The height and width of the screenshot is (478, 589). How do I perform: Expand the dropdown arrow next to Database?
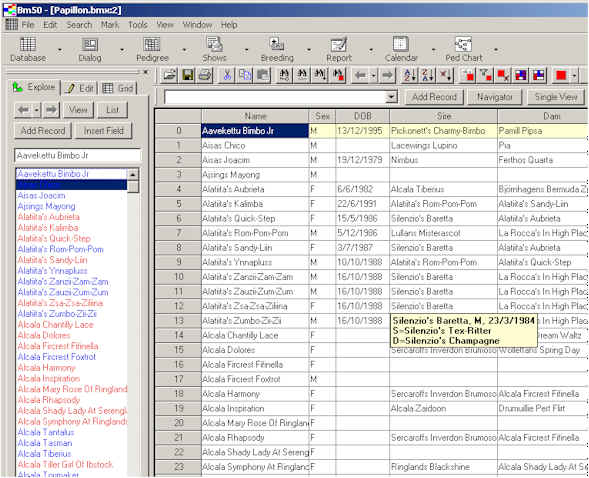coord(60,50)
